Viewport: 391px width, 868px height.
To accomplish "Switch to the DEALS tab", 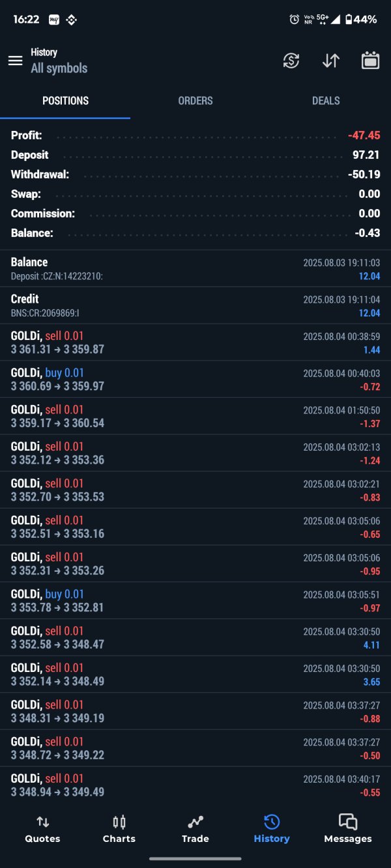I will 326,101.
